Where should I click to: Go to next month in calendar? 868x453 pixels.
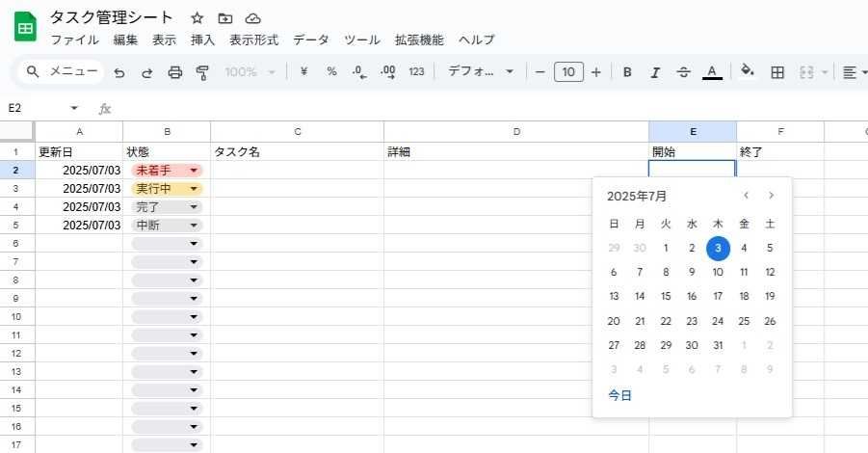(771, 195)
